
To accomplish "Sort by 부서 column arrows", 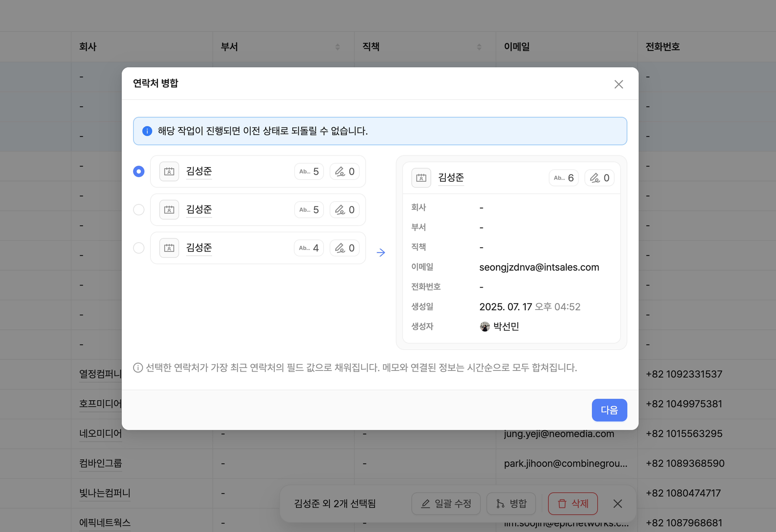I will [338, 47].
